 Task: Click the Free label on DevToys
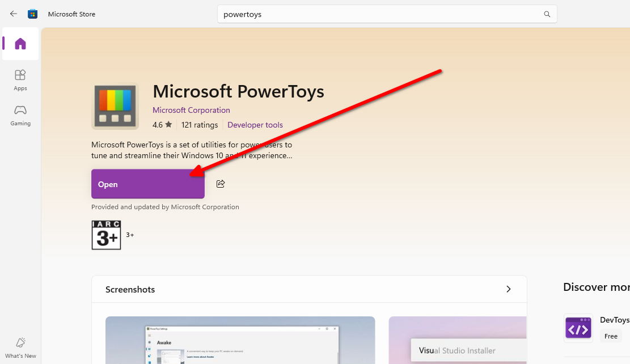click(610, 336)
